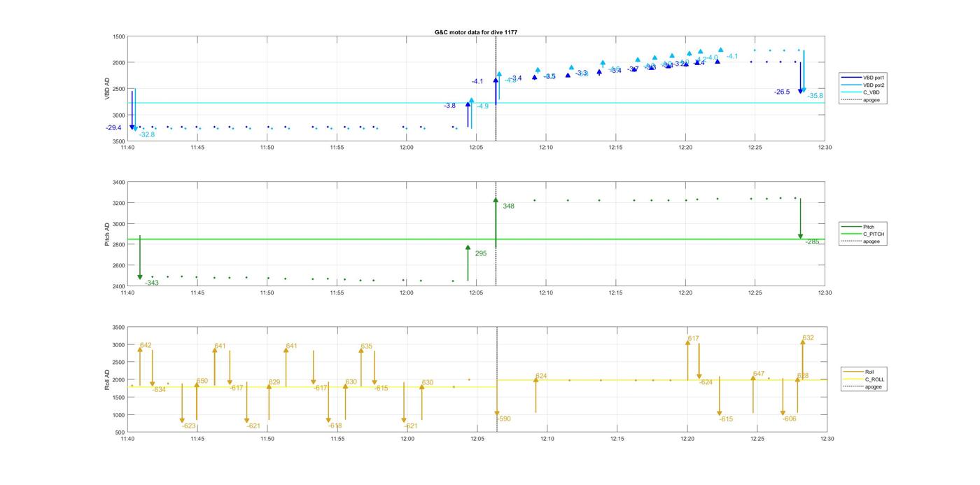The image size is (980, 485).
Task: Click the title "G&C motor data for dive 1177"
Action: point(476,32)
